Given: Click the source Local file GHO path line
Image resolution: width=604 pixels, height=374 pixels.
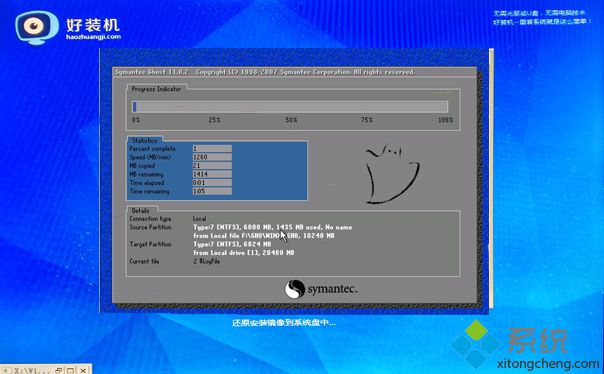Looking at the screenshot, I should click(264, 236).
